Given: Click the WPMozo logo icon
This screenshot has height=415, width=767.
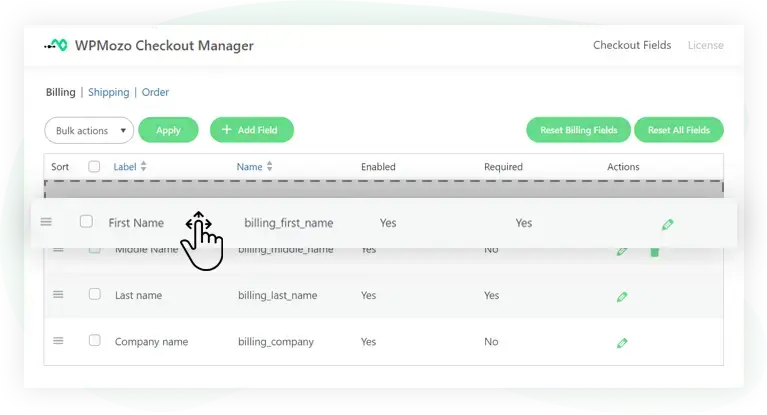Looking at the screenshot, I should pos(56,45).
